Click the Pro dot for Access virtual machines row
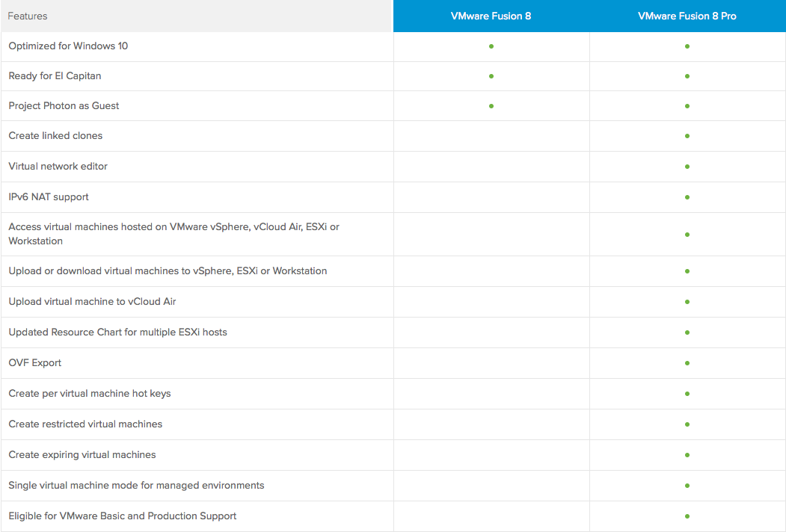Screen dimensions: 786x532 (687, 235)
